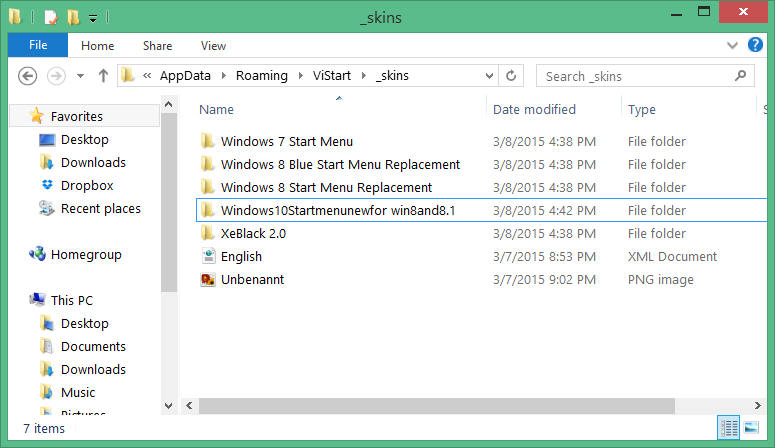Refresh the _skins folder view
This screenshot has height=448, width=775.
(x=511, y=76)
